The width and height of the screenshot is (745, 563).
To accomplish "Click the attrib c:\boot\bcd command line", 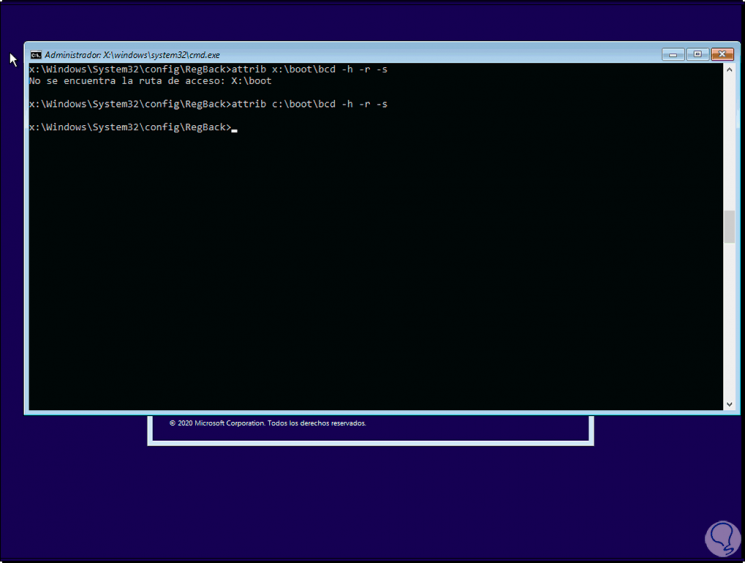I will 208,104.
